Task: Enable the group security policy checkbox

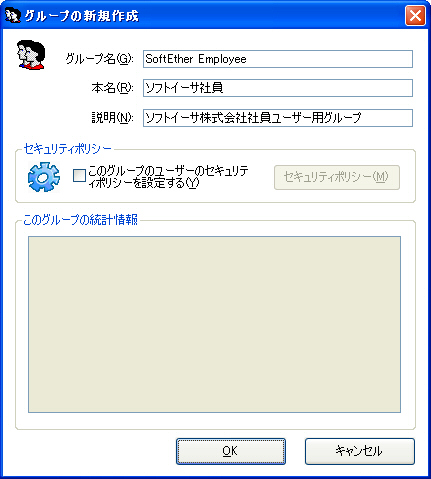Action: pos(79,176)
